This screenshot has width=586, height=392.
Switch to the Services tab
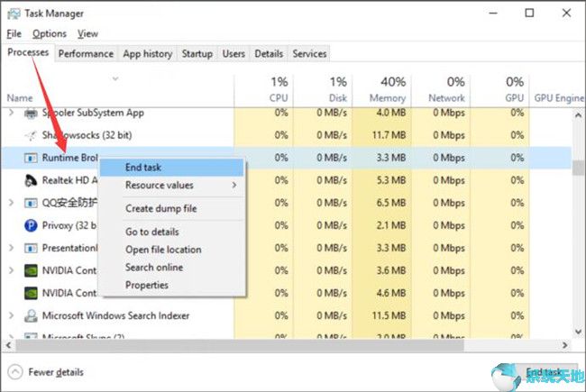point(309,54)
